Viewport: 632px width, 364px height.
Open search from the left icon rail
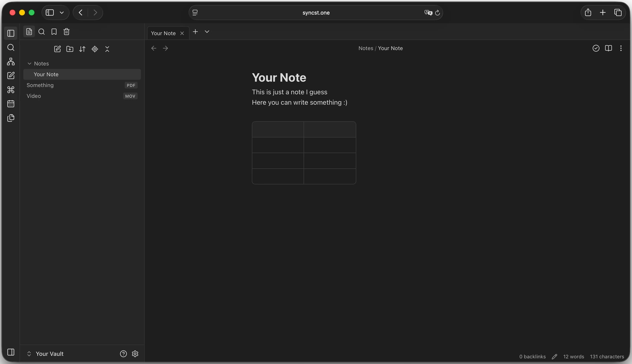[11, 47]
